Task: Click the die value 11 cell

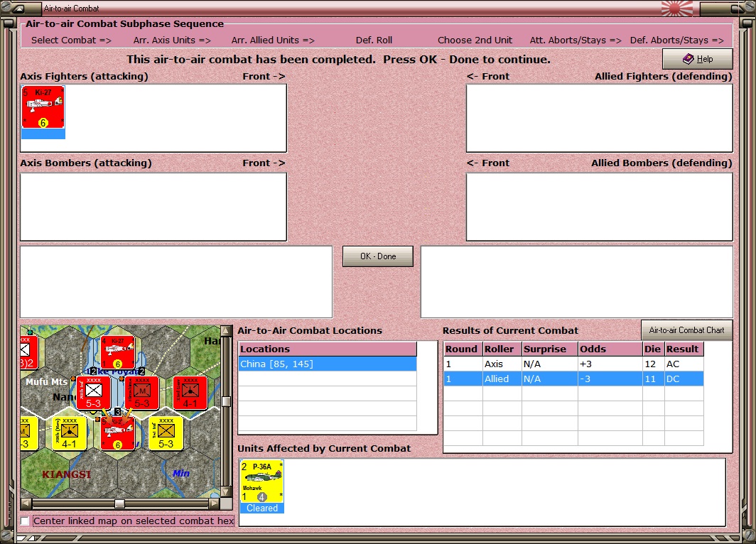Action: tap(654, 379)
